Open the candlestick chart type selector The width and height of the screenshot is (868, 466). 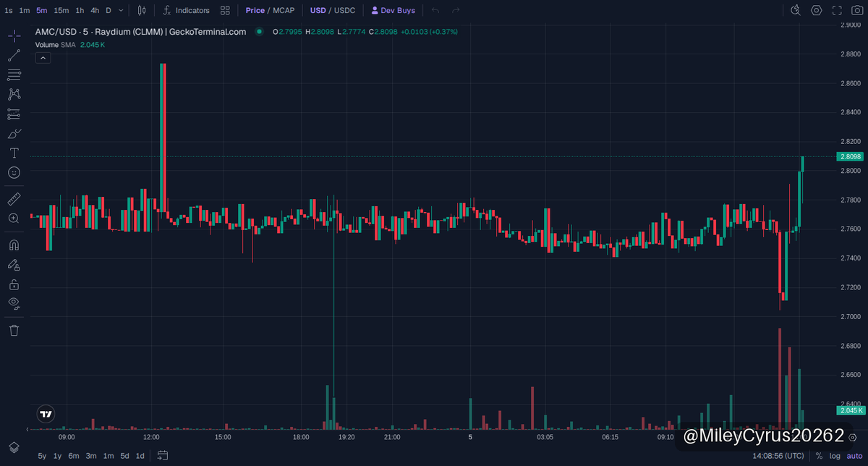pos(142,10)
